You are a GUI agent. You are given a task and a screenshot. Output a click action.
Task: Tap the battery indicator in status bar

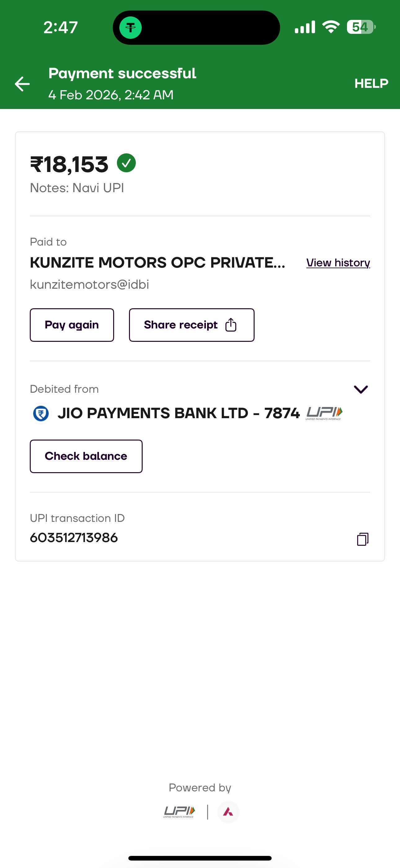(x=361, y=27)
